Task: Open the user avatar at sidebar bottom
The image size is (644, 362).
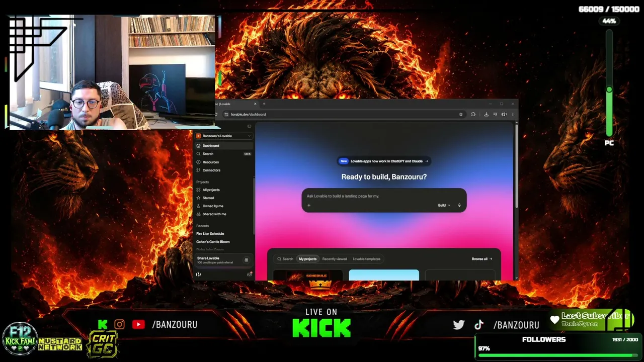Action: coord(198,275)
